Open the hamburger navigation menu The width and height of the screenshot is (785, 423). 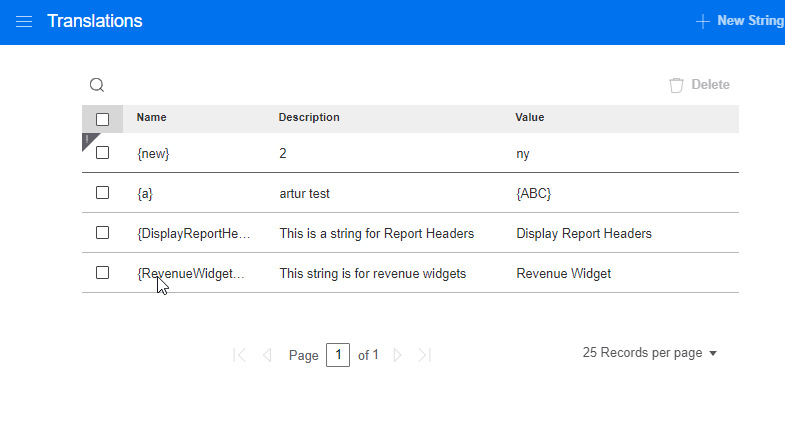[x=24, y=22]
